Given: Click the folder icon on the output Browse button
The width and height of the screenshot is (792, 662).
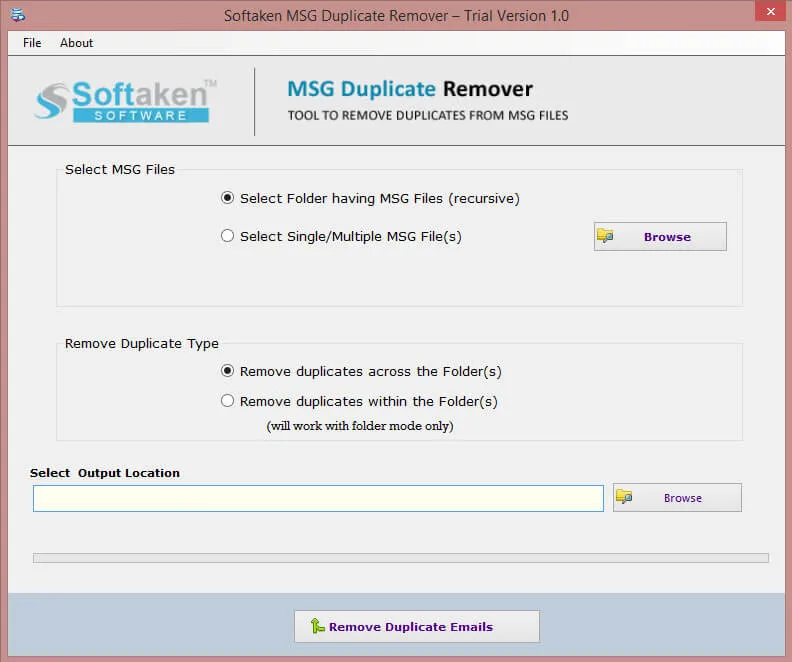Looking at the screenshot, I should pos(624,497).
